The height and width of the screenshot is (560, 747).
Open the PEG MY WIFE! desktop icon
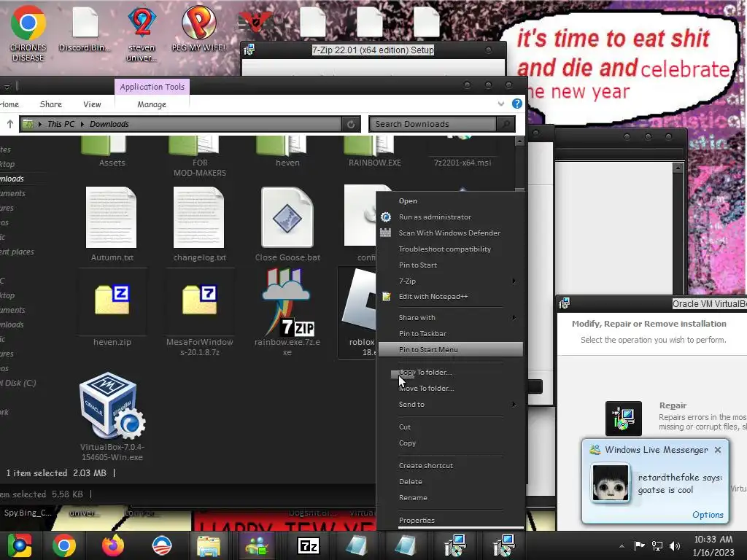[x=198, y=28]
